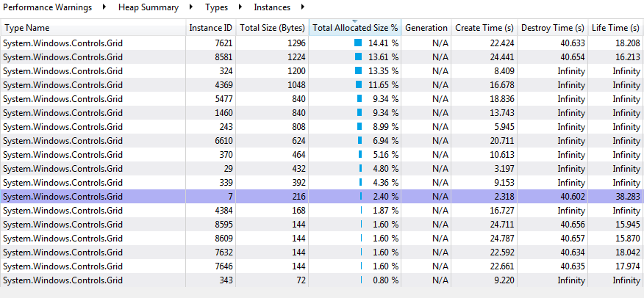The width and height of the screenshot is (644, 298).
Task: Select the row with Instance ID 5477
Action: pos(322,99)
